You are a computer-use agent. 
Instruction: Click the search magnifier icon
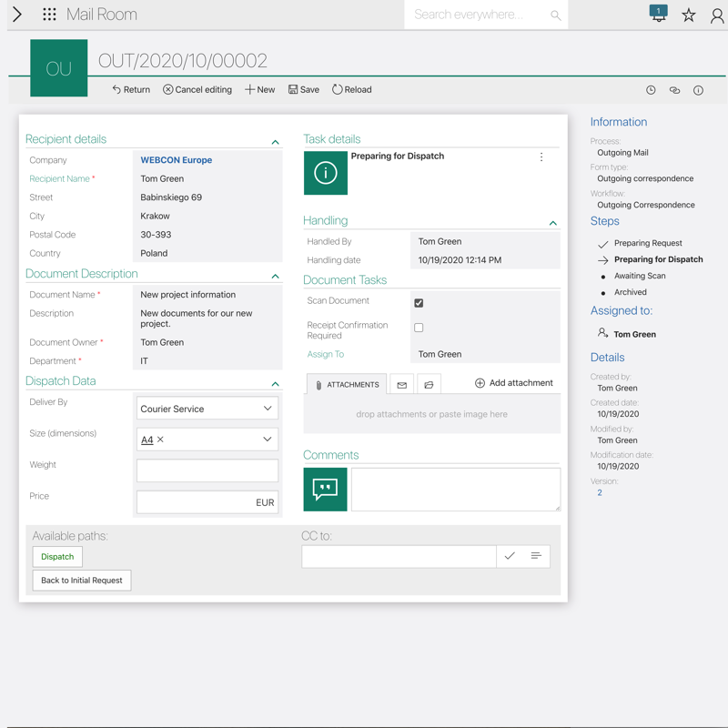[x=555, y=15]
